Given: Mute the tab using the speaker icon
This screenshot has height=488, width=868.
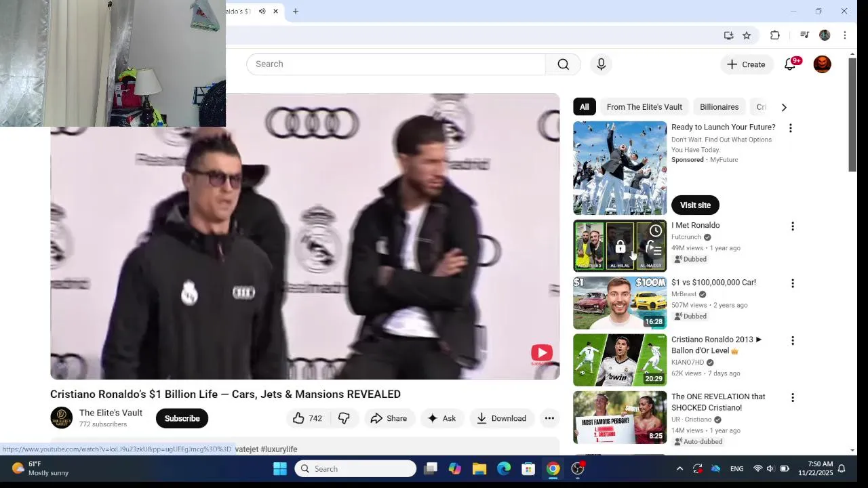Looking at the screenshot, I should pyautogui.click(x=262, y=11).
